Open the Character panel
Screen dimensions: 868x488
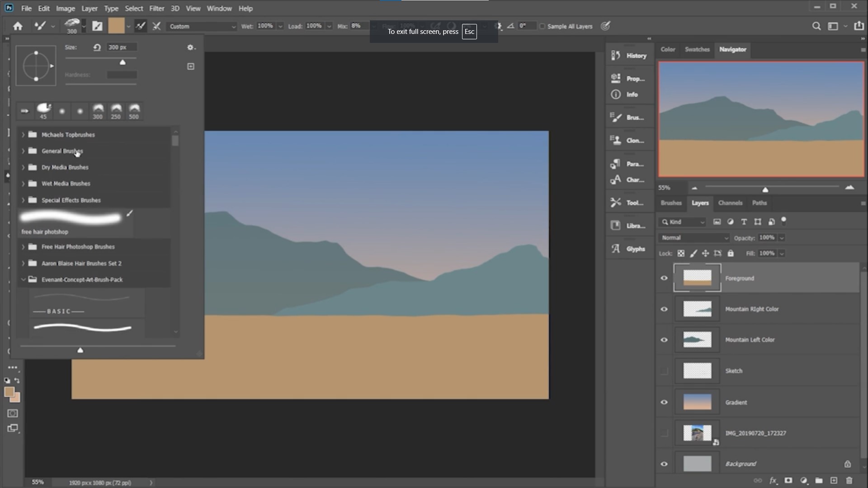click(629, 179)
